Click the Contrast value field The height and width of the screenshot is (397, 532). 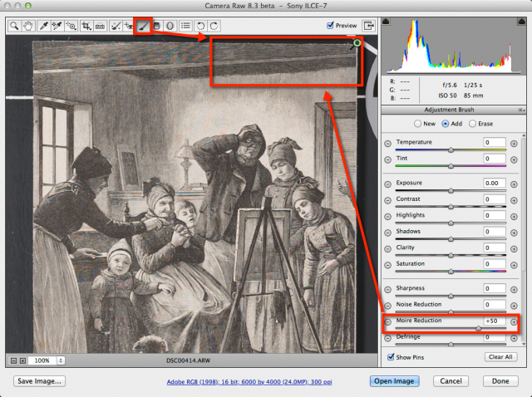(495, 199)
